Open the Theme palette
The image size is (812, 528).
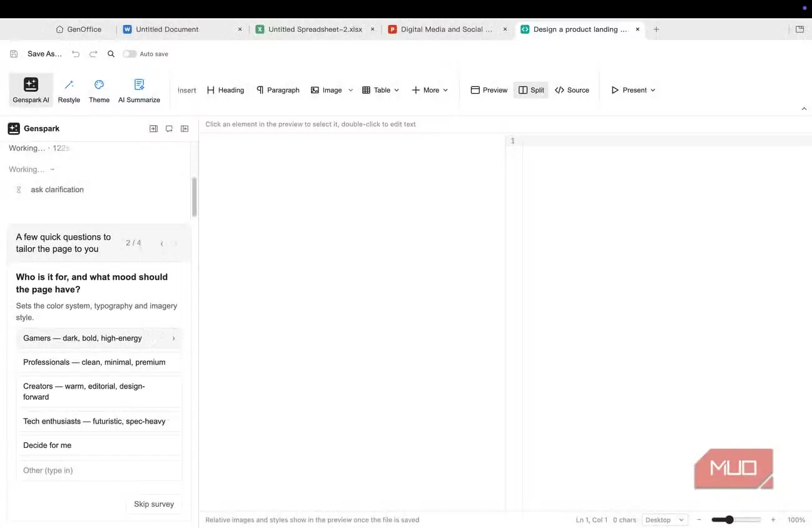tap(99, 90)
